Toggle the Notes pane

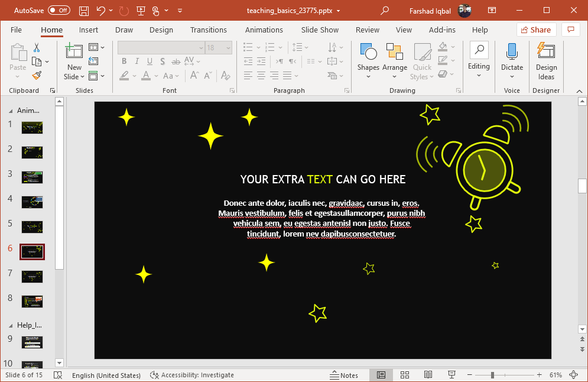point(343,375)
